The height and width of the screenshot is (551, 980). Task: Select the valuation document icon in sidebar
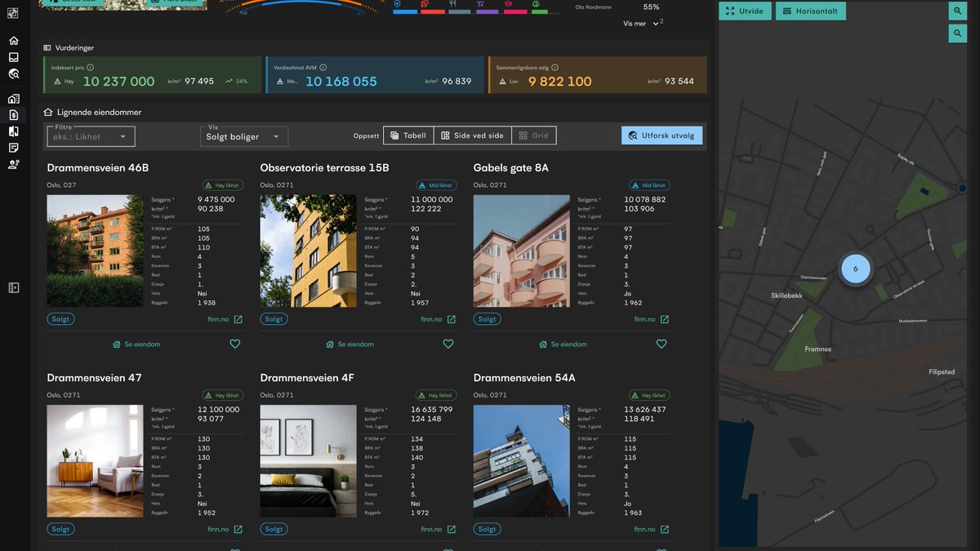(x=14, y=115)
